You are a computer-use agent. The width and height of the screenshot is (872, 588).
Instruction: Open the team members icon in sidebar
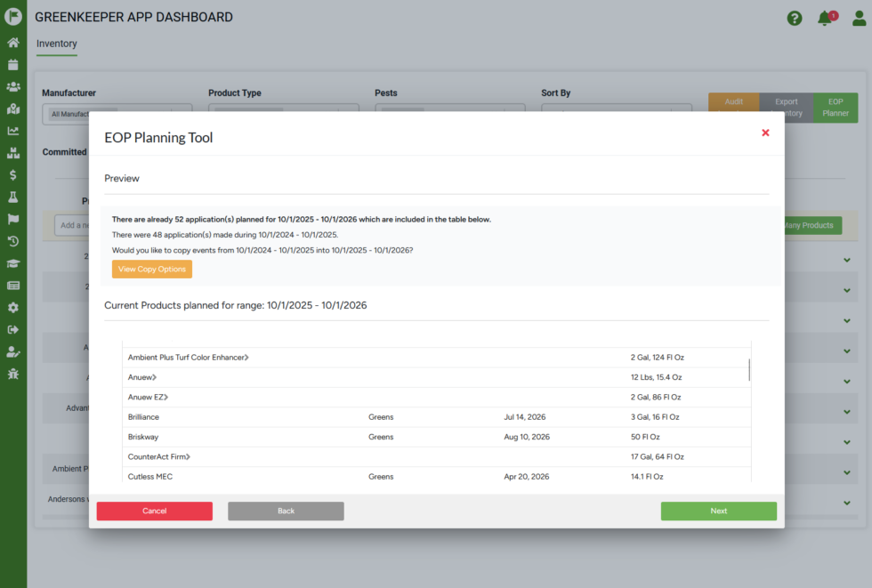13,86
